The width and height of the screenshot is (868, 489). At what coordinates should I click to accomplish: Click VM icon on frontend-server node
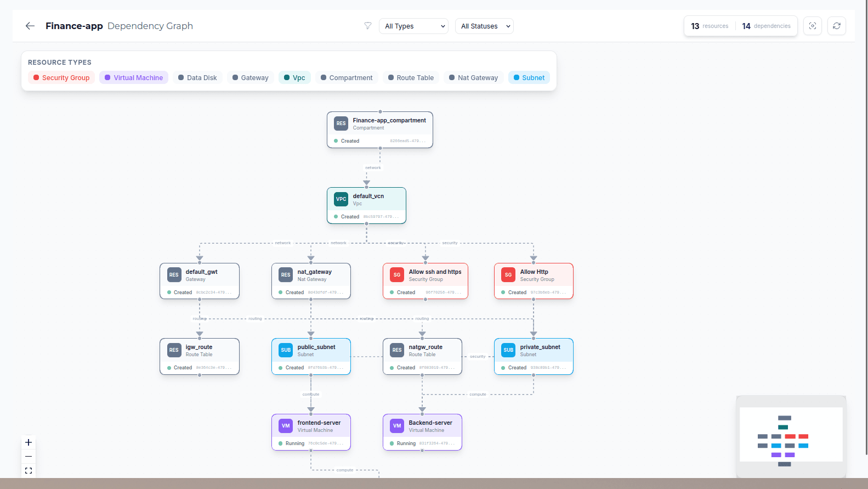point(286,426)
